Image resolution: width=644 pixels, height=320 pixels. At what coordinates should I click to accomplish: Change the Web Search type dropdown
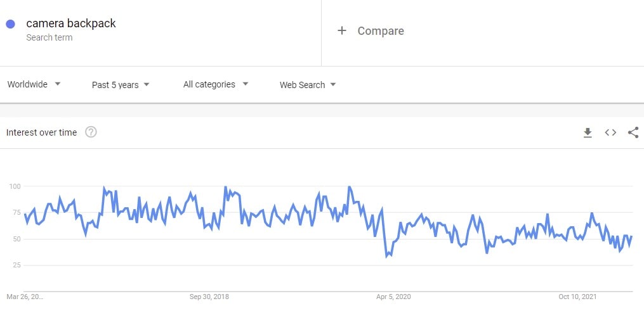[308, 84]
